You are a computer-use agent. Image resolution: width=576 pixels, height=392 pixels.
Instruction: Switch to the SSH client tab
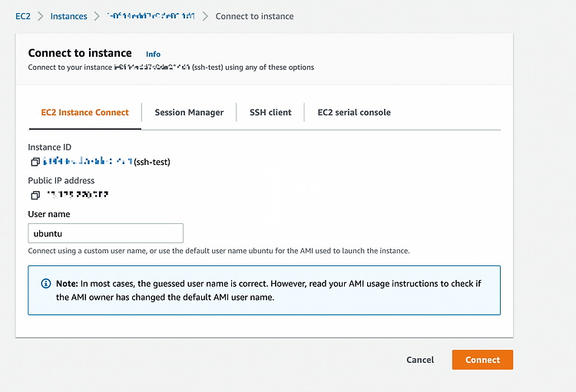tap(270, 112)
